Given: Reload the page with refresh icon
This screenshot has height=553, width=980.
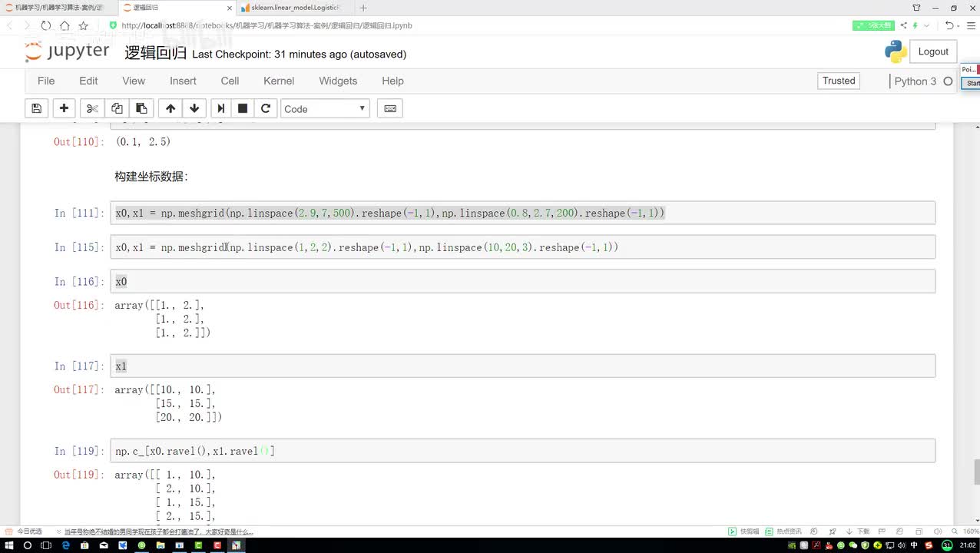Looking at the screenshot, I should [46, 25].
